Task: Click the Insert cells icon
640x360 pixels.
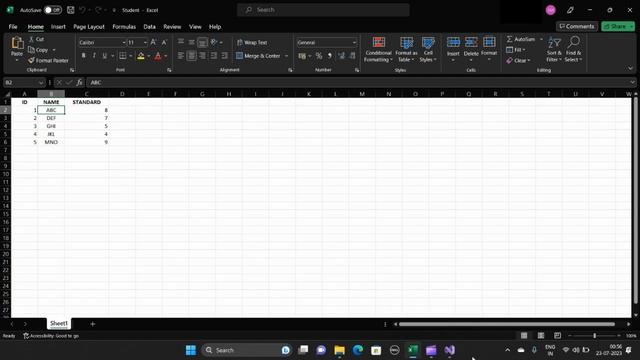Action: coord(453,42)
